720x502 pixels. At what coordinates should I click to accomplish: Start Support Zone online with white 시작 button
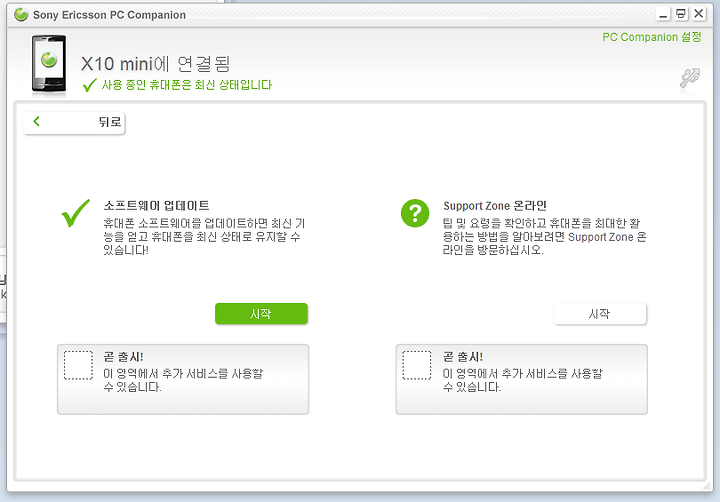pos(600,314)
